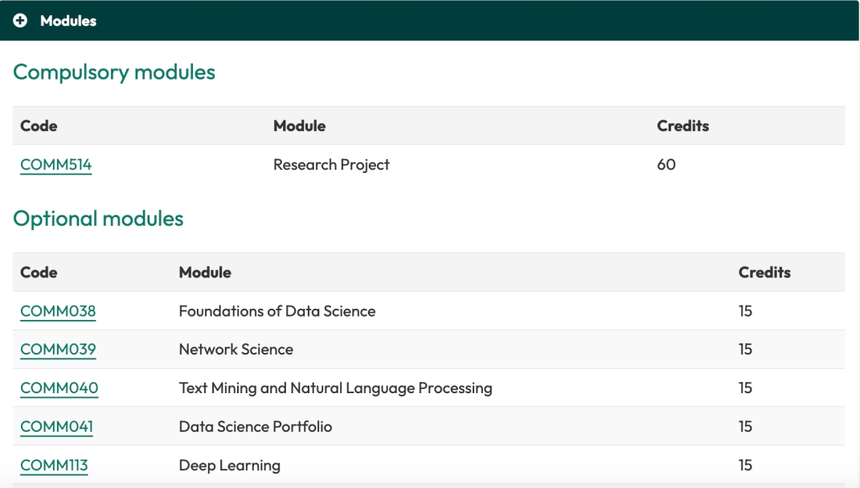Follow the COMM039 code link
860x488 pixels.
(58, 350)
